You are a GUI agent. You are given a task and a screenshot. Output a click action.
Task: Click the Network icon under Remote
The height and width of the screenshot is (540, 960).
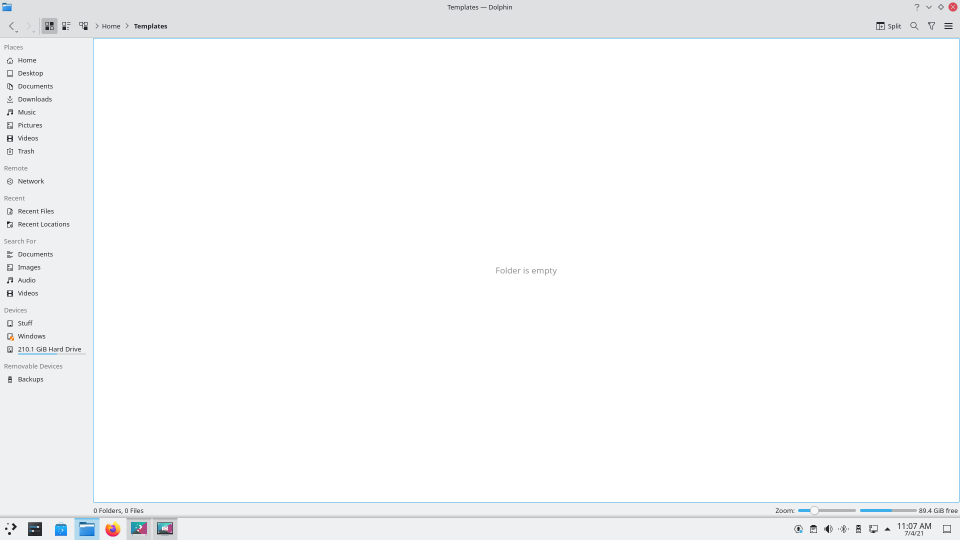point(10,181)
